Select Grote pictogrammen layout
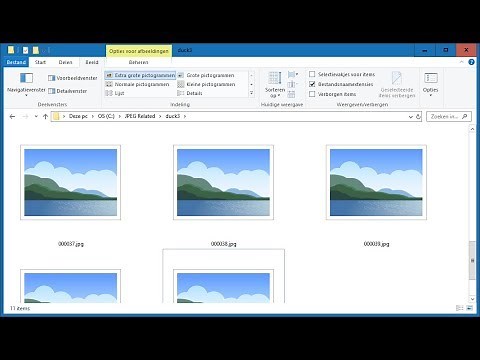This screenshot has width=480, height=360. pyautogui.click(x=206, y=75)
